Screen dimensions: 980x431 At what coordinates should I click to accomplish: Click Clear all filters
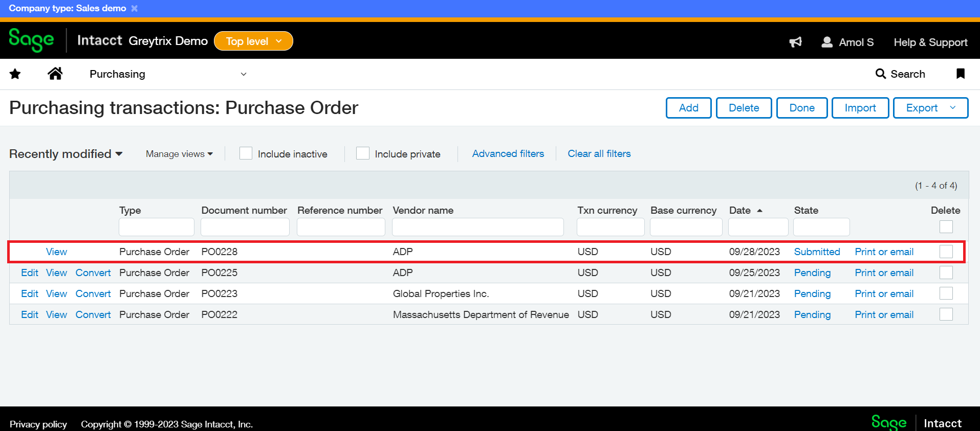point(599,153)
